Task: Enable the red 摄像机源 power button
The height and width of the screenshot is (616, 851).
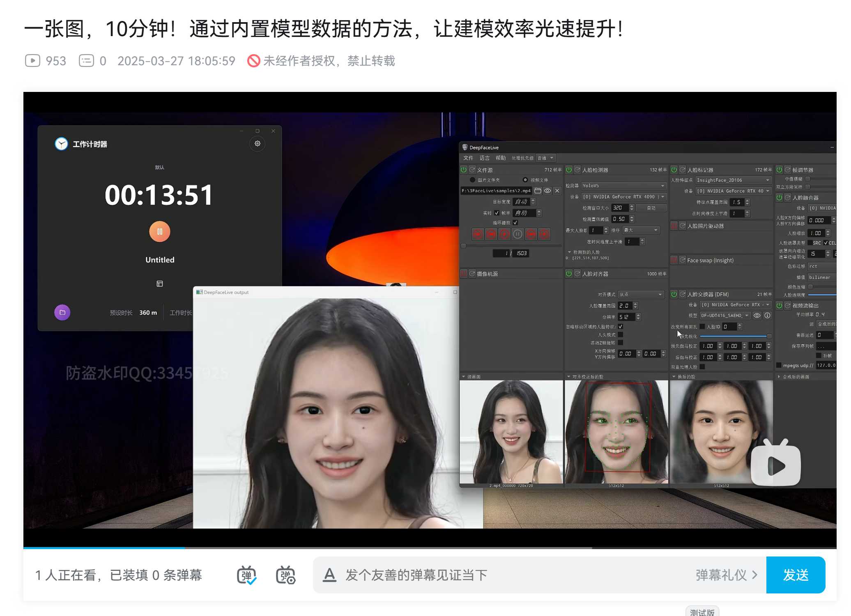Action: point(464,274)
